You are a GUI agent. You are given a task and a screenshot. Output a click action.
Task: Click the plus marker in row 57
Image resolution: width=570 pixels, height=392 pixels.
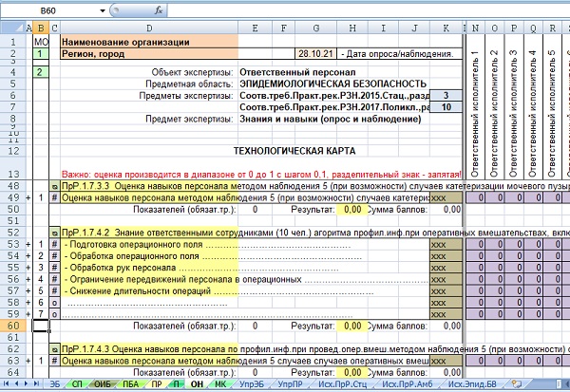[28, 291]
